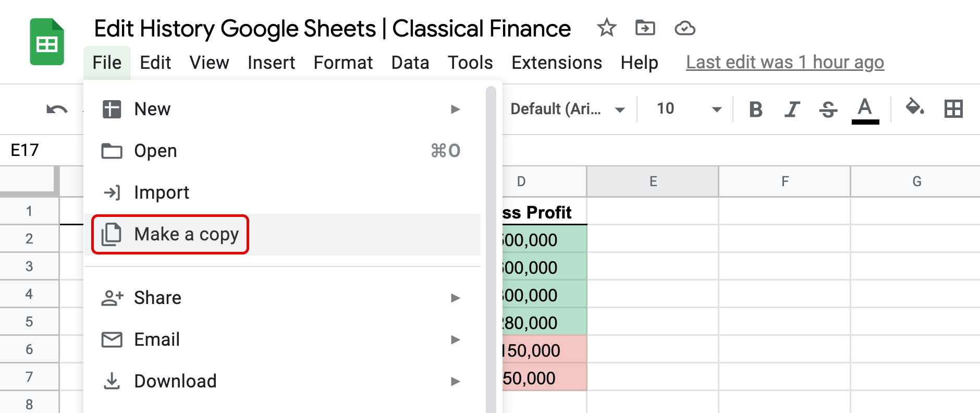Check the cloud save status icon
The width and height of the screenshot is (980, 413).
point(684,28)
